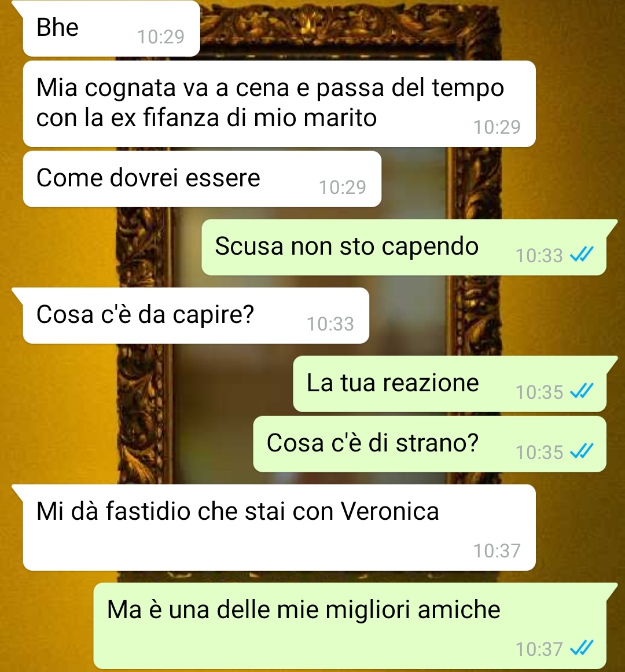
Task: Click read ticks on 'Cosa c'è di strano?'
Action: tap(582, 451)
